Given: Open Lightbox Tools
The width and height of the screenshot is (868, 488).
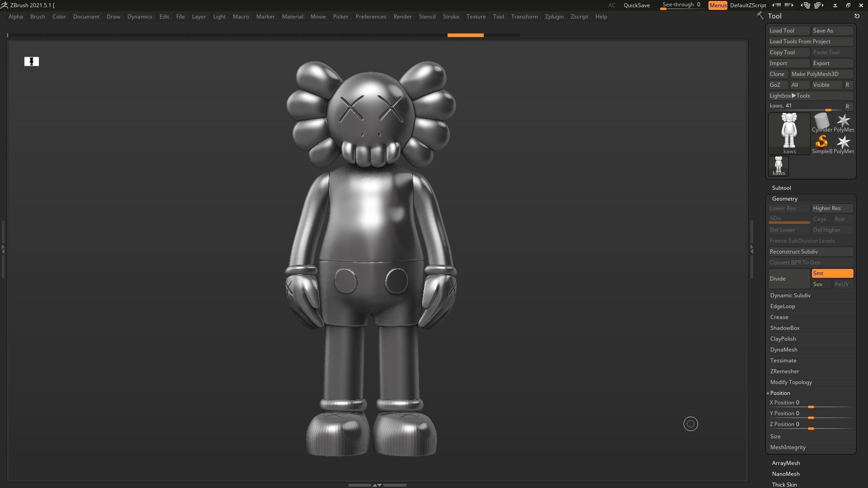Looking at the screenshot, I should coord(811,96).
